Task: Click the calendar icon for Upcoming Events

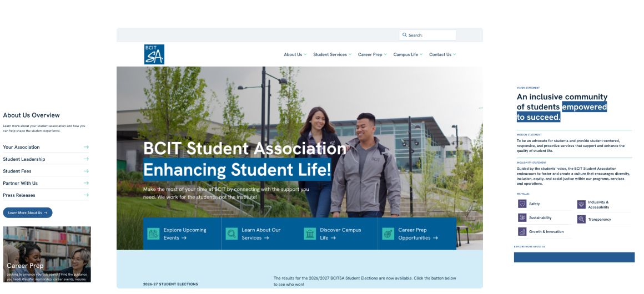Action: [153, 234]
